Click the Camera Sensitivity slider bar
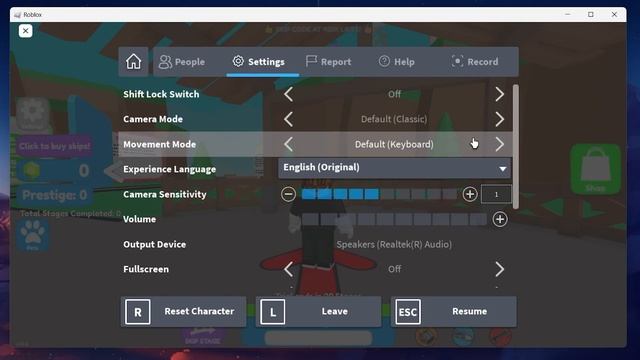 [379, 194]
